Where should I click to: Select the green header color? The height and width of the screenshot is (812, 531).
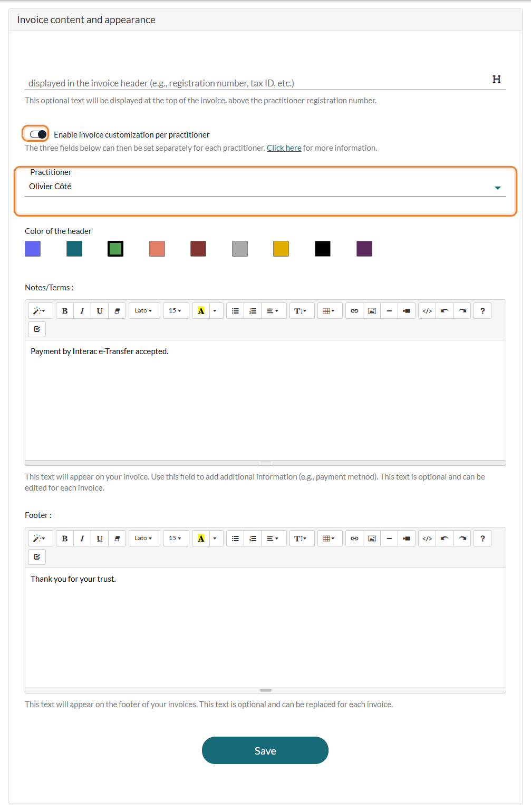115,249
